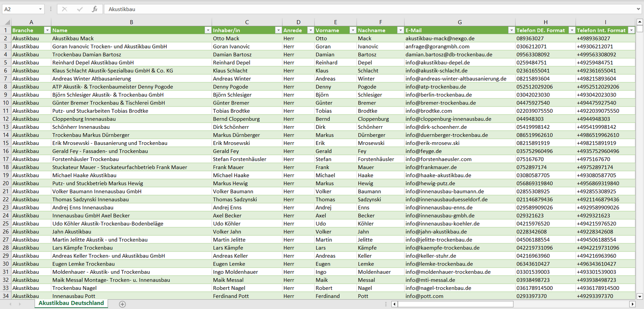Click the Insert Function fx icon

(x=94, y=9)
